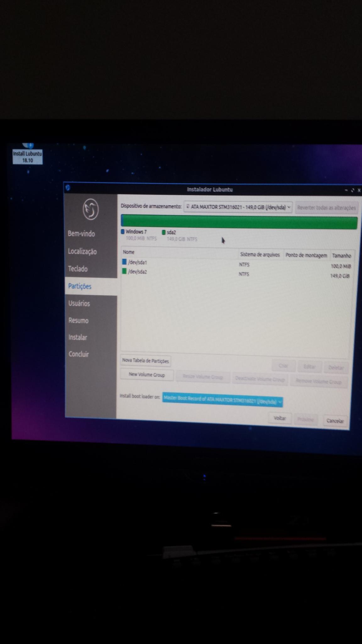Click the Editar partition button
362x644 pixels.
tap(310, 367)
